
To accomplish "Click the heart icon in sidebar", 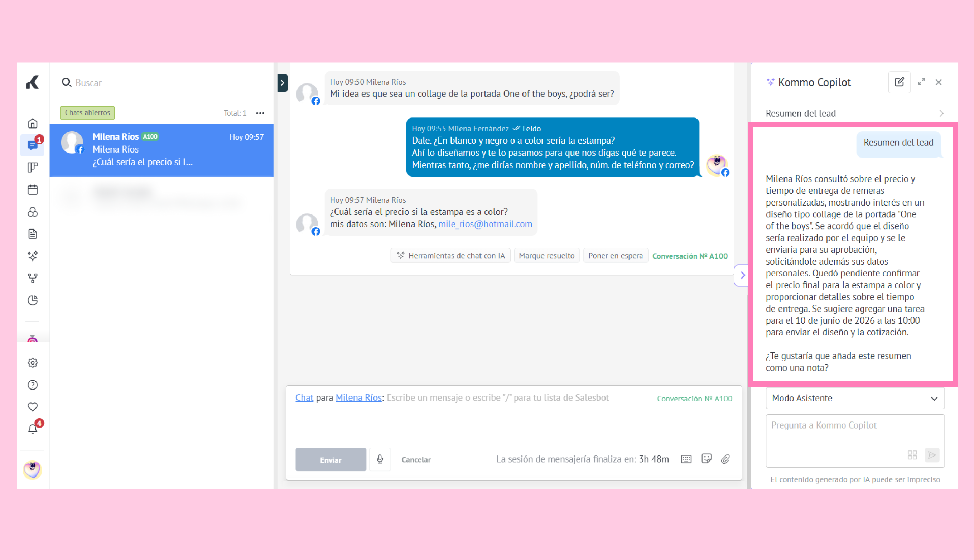I will [x=33, y=407].
